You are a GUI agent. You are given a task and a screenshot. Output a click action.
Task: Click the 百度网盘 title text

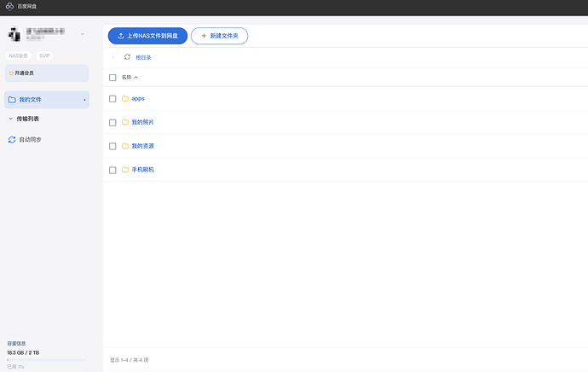pos(27,6)
